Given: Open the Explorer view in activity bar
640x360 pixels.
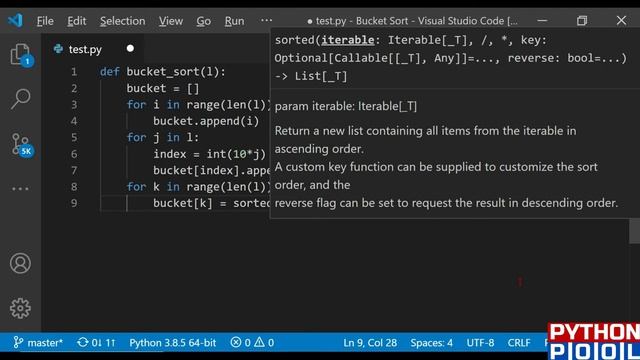Looking at the screenshot, I should point(21,55).
